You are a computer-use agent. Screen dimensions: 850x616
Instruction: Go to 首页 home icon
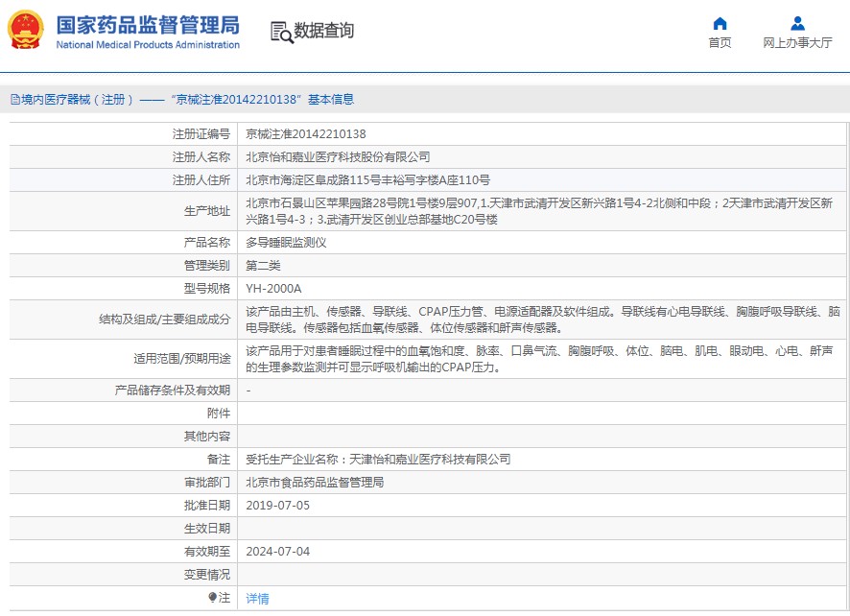(x=720, y=23)
